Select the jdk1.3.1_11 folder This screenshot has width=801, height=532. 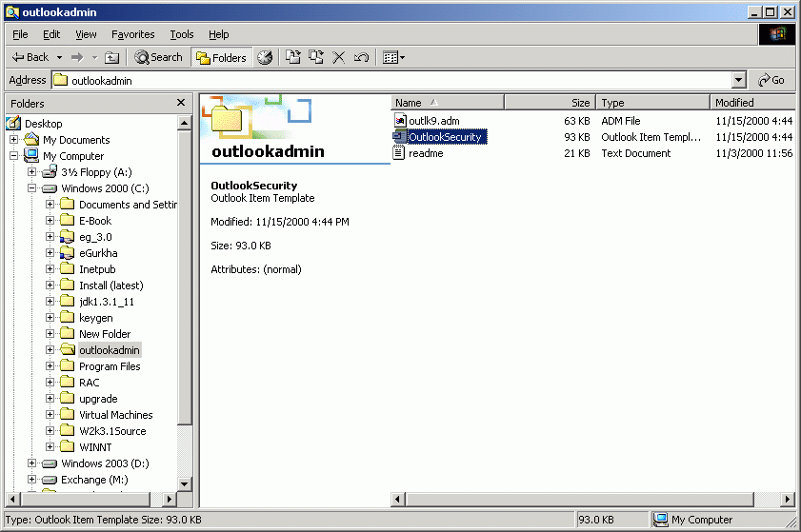pyautogui.click(x=107, y=302)
